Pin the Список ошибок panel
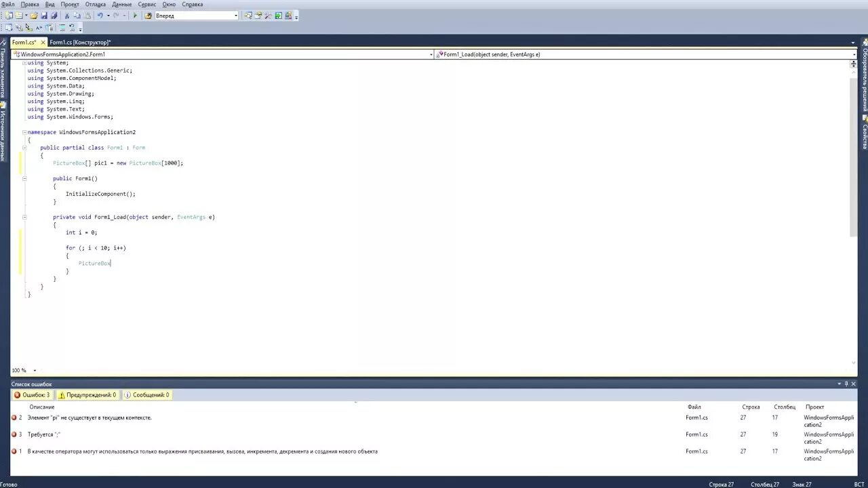 pos(846,384)
